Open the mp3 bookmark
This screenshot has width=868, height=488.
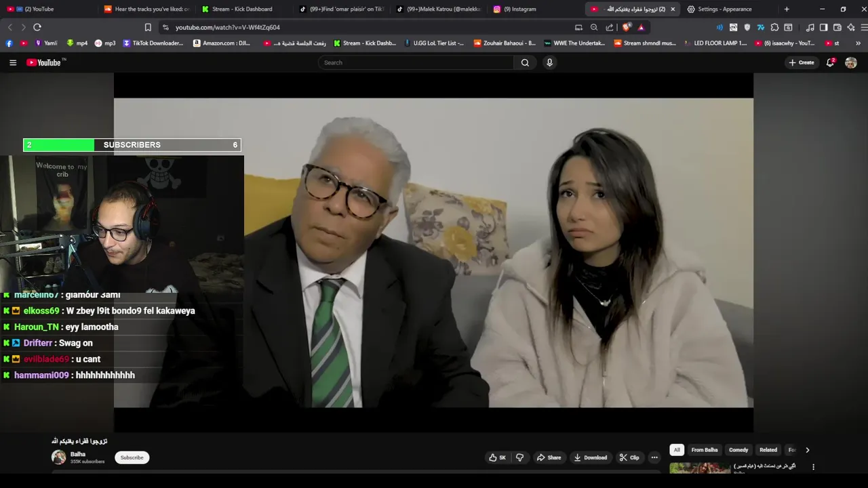(x=105, y=43)
